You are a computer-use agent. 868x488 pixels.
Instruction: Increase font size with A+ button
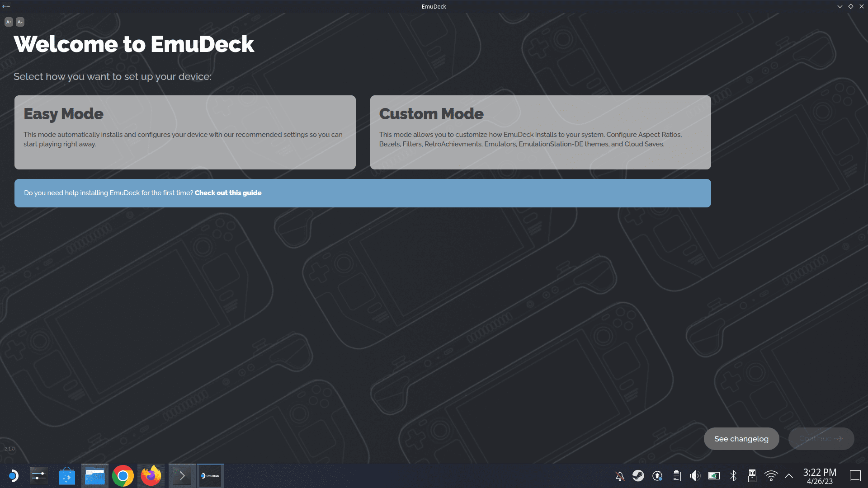[9, 22]
